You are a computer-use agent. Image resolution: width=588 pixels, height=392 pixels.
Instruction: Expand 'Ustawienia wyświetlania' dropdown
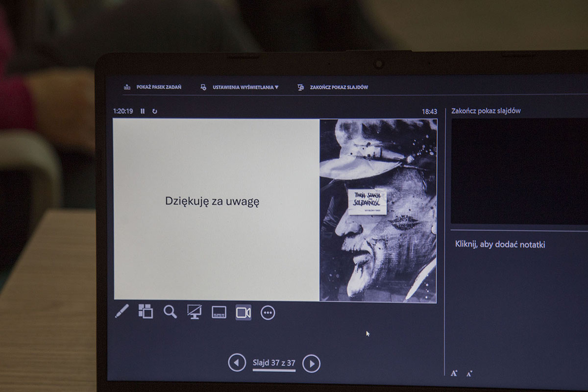click(245, 87)
